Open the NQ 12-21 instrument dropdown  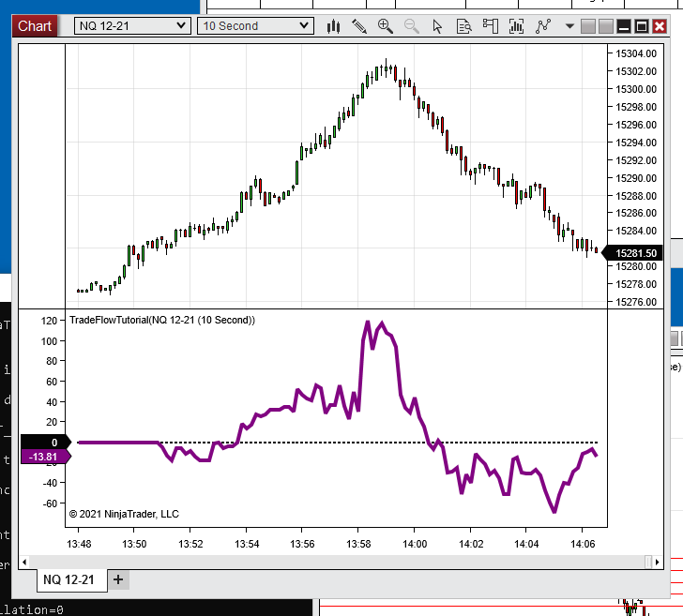[132, 26]
